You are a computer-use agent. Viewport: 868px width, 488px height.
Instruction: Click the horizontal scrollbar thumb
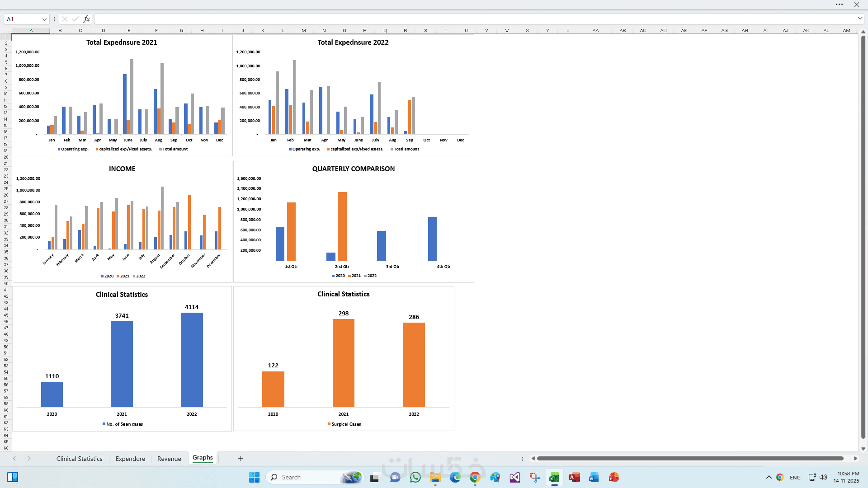coord(689,458)
